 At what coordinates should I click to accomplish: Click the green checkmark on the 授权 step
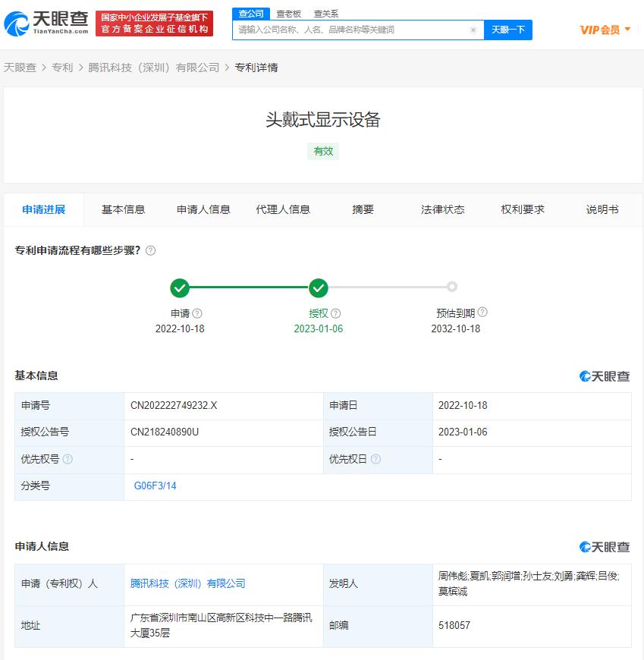point(319,288)
